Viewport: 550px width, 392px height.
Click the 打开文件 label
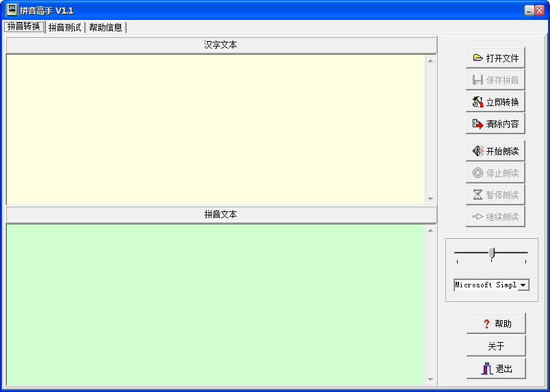pyautogui.click(x=502, y=58)
